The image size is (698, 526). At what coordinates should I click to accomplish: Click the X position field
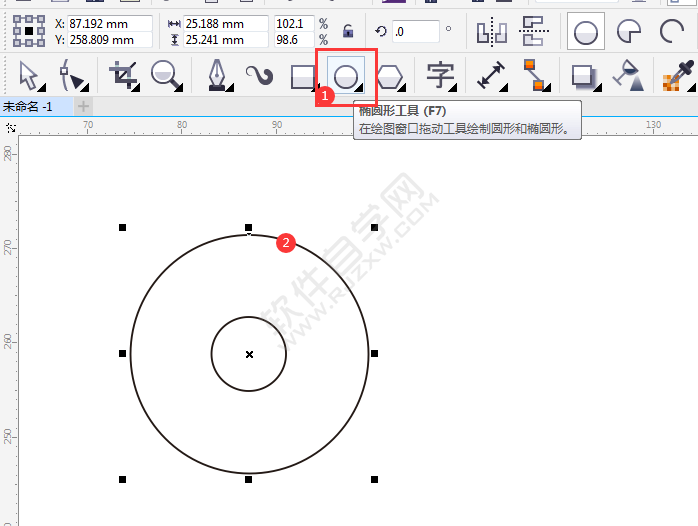[110, 23]
